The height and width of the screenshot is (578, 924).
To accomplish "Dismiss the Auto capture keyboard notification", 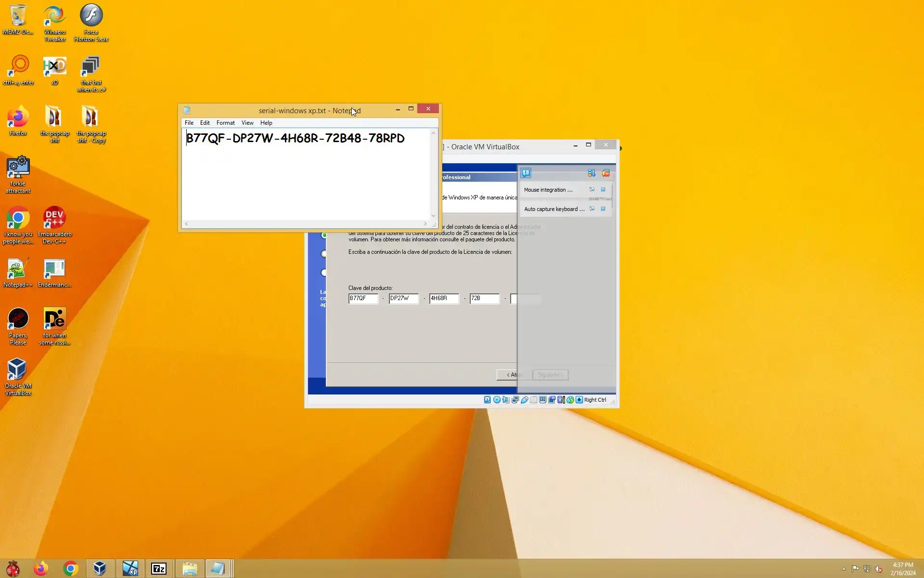I will click(603, 209).
